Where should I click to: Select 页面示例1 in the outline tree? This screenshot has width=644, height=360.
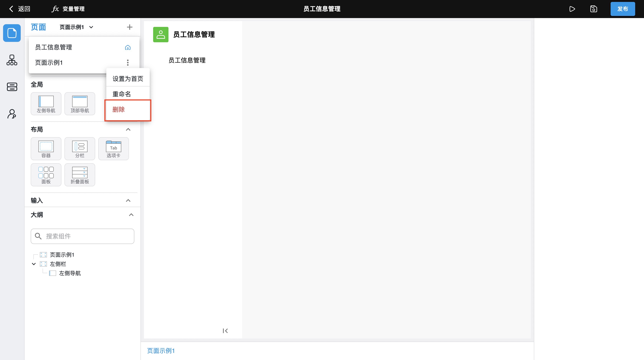(x=62, y=255)
